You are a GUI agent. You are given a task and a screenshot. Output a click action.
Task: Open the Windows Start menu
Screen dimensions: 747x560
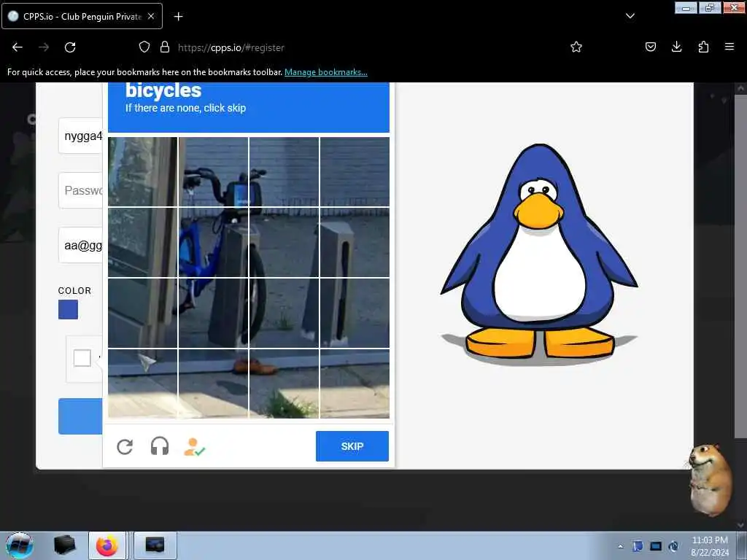(x=19, y=545)
